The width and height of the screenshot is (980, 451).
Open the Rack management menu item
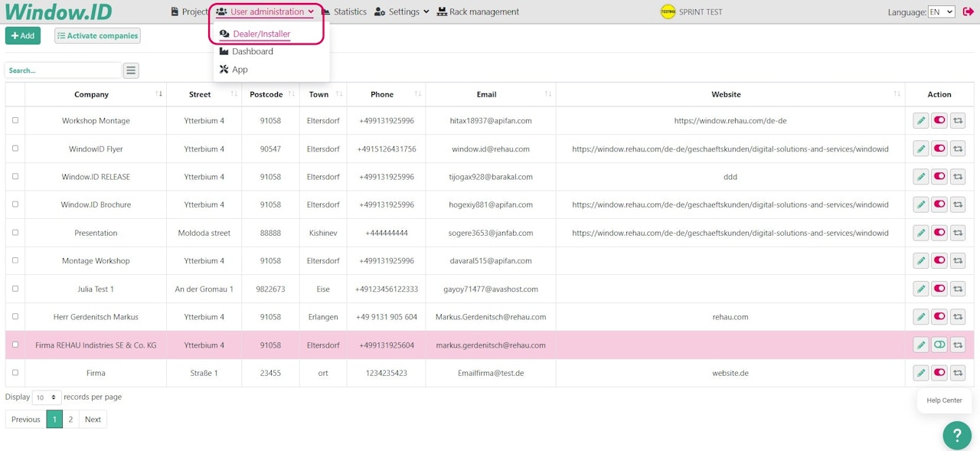(479, 11)
